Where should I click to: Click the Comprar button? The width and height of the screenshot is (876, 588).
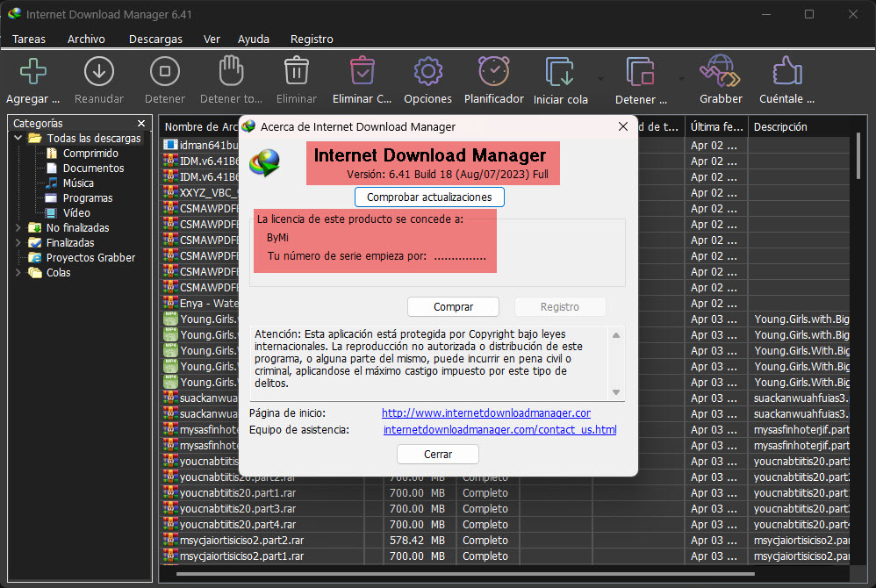point(453,306)
